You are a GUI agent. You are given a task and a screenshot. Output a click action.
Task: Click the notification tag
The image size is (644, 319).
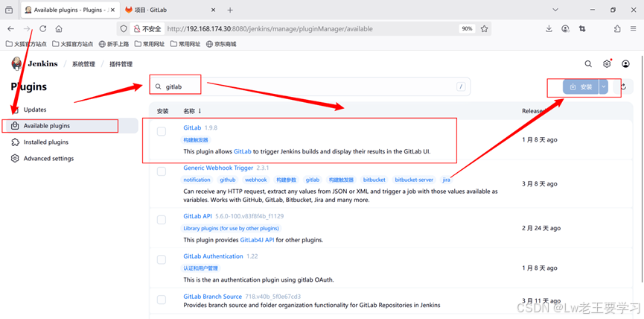tap(197, 180)
